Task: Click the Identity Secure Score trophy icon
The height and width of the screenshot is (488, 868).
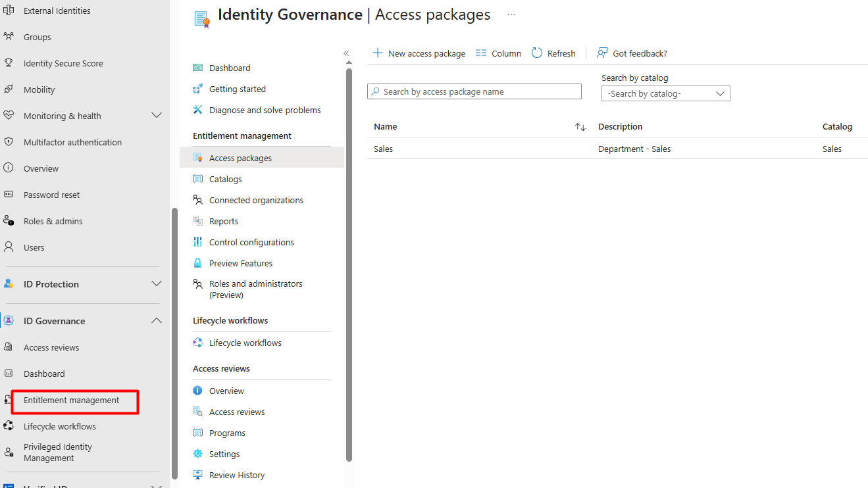Action: pyautogui.click(x=9, y=63)
